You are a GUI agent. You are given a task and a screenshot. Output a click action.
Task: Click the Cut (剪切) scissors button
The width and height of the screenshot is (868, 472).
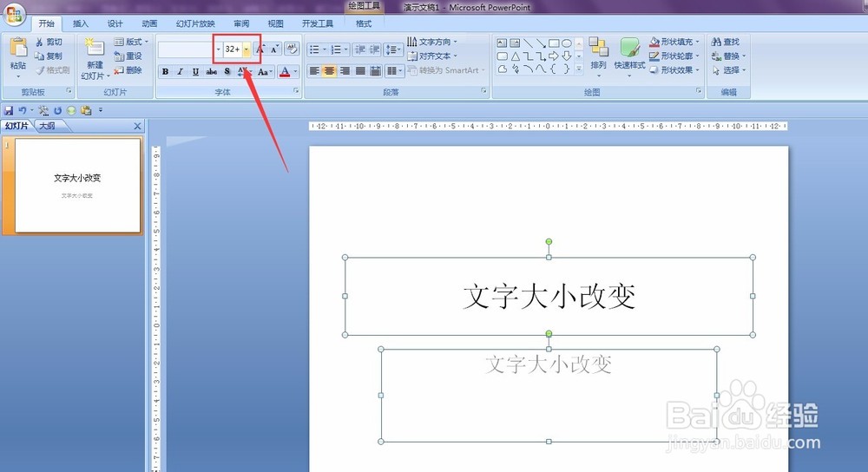click(48, 42)
